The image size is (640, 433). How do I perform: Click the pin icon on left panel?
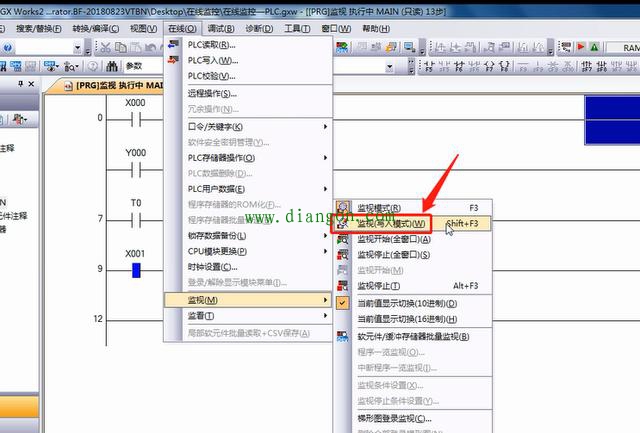click(x=20, y=84)
